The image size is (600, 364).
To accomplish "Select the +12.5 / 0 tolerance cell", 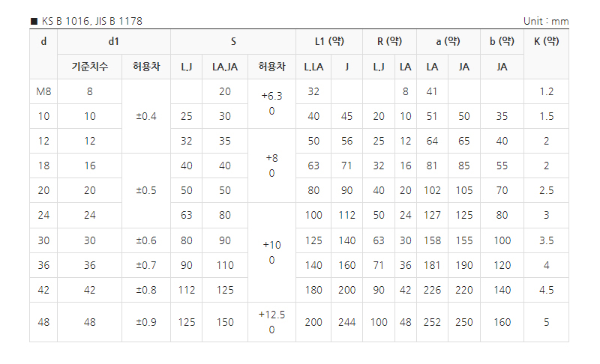I will click(x=271, y=322).
